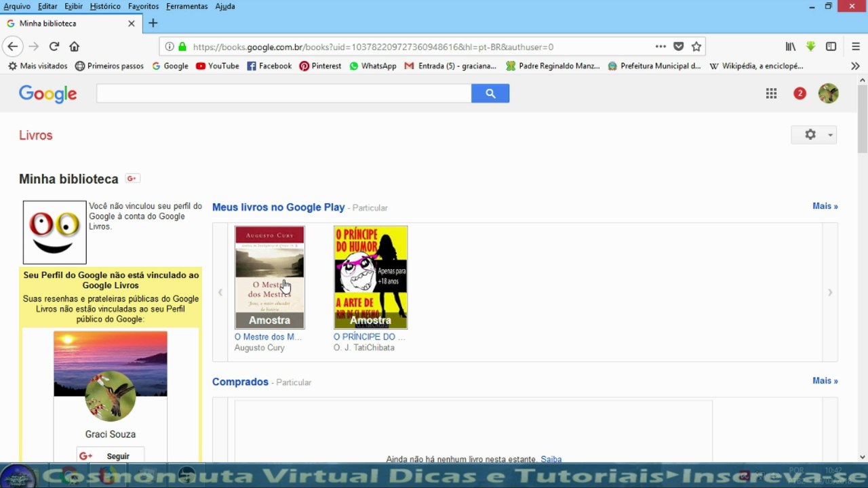
Task: Click Mais » beside Comprados shelf
Action: pyautogui.click(x=825, y=380)
